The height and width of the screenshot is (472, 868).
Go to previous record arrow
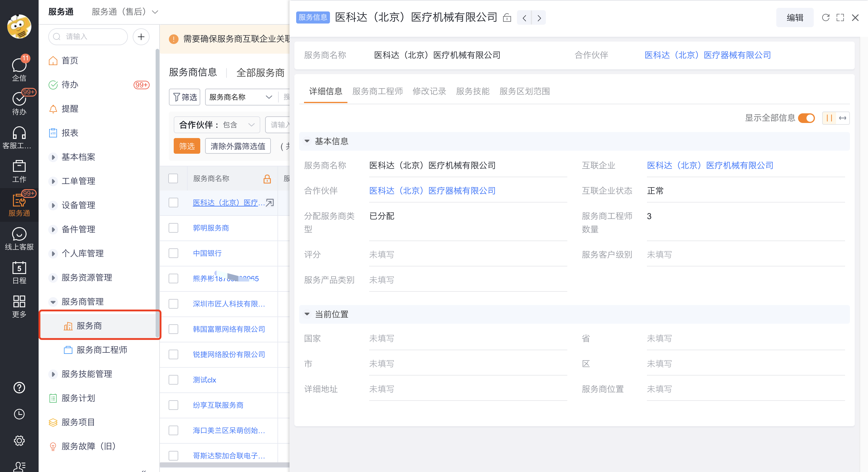click(x=524, y=18)
